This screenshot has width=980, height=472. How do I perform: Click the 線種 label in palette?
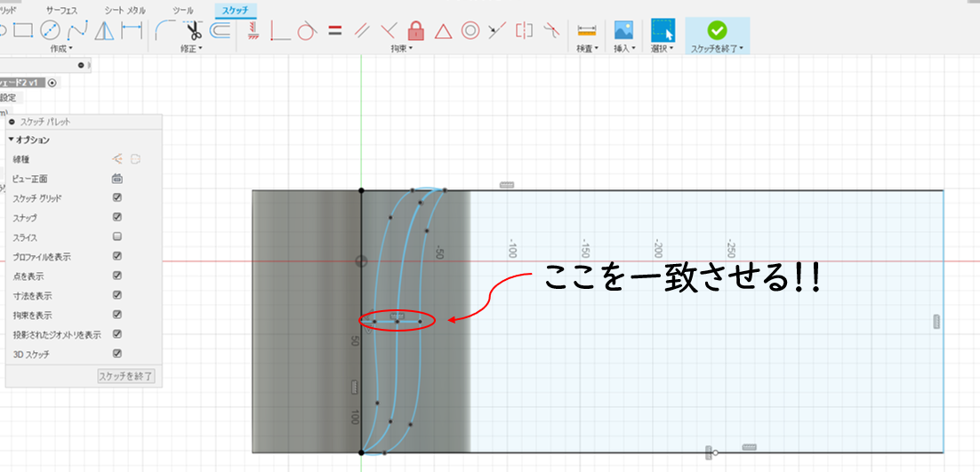[x=21, y=159]
